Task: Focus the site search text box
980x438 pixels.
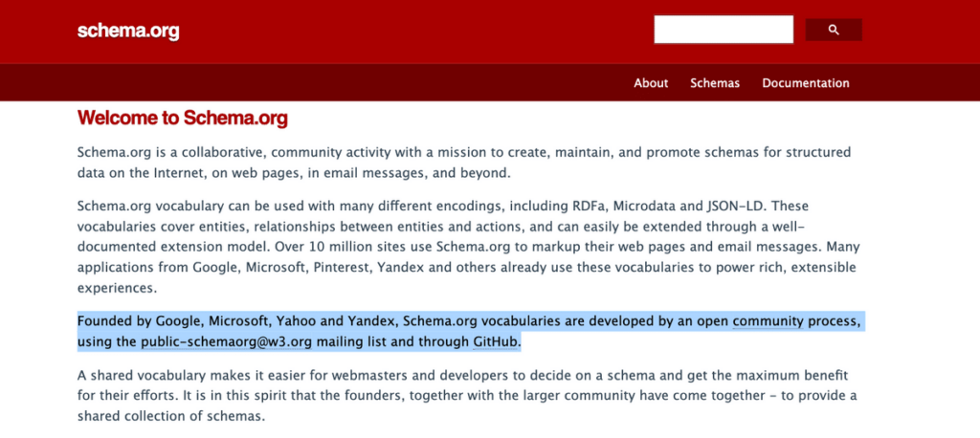Action: 724,30
